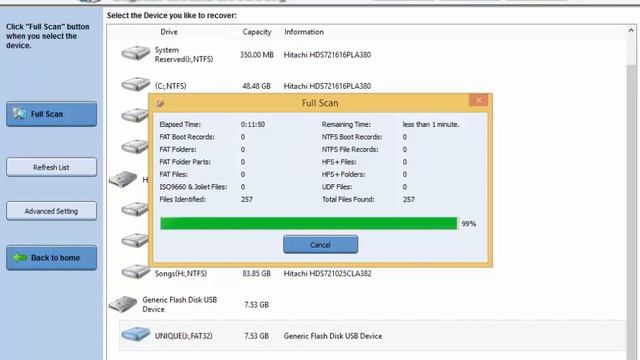Click Refresh List button
Image resolution: width=640 pixels, height=360 pixels.
click(51, 167)
